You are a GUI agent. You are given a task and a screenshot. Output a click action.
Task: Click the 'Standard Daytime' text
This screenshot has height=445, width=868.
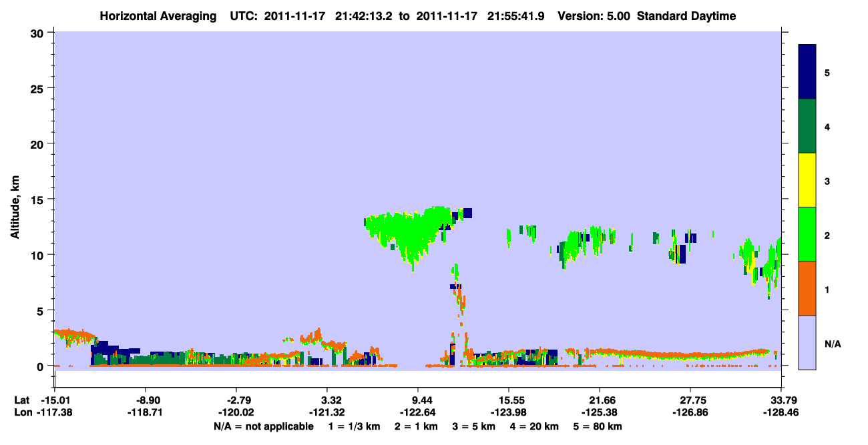tap(686, 16)
